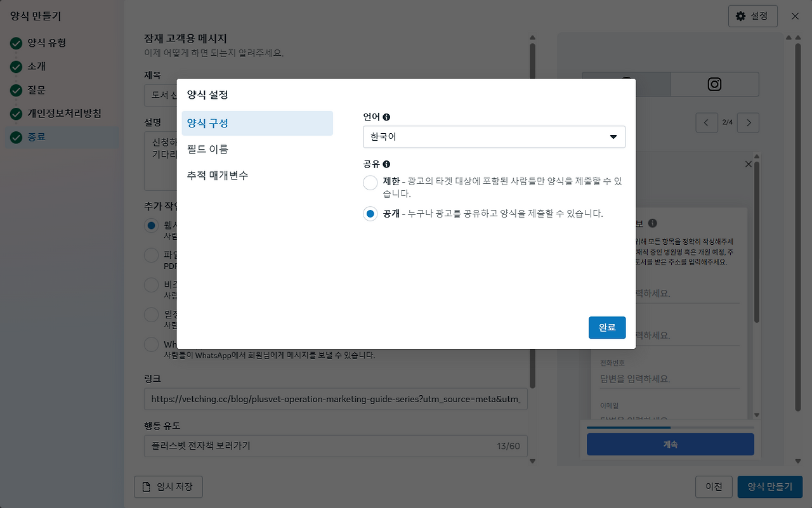Choose the first 추가 작업 radio option
The image size is (812, 508).
tap(150, 224)
